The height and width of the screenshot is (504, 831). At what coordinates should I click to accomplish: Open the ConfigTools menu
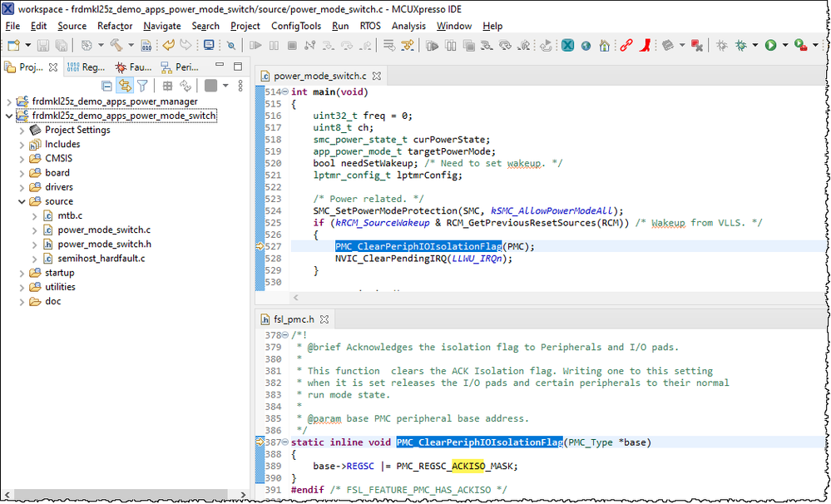coord(296,26)
